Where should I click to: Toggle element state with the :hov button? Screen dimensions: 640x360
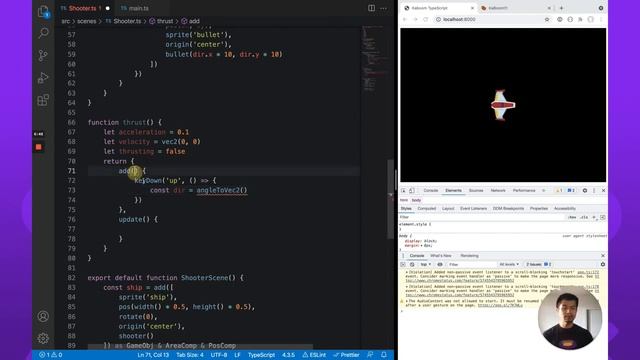572,218
